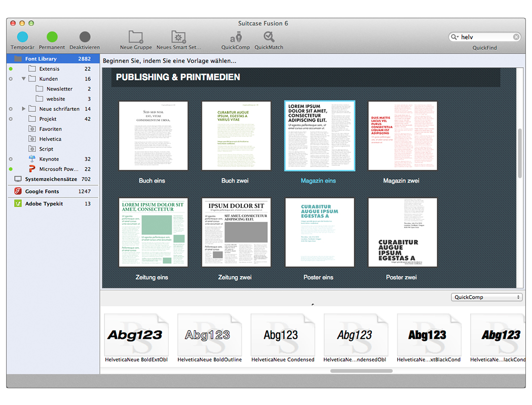Screen dimensions: 532x405
Task: Collapse the Kunden folder
Action: coord(24,79)
